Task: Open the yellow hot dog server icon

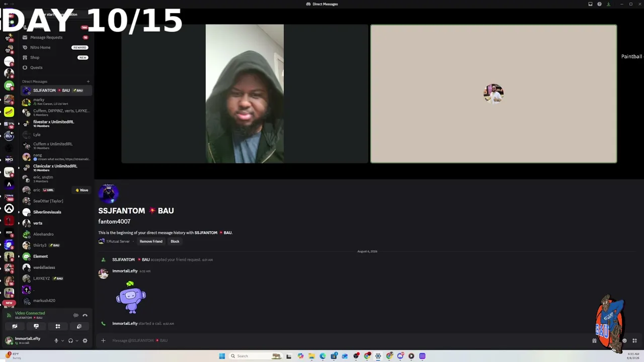Action: coord(9,112)
